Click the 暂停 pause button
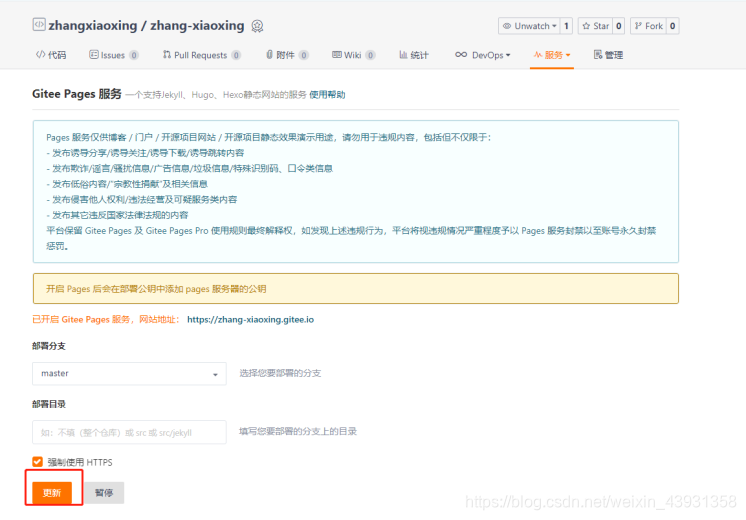The image size is (746, 520). pos(104,492)
